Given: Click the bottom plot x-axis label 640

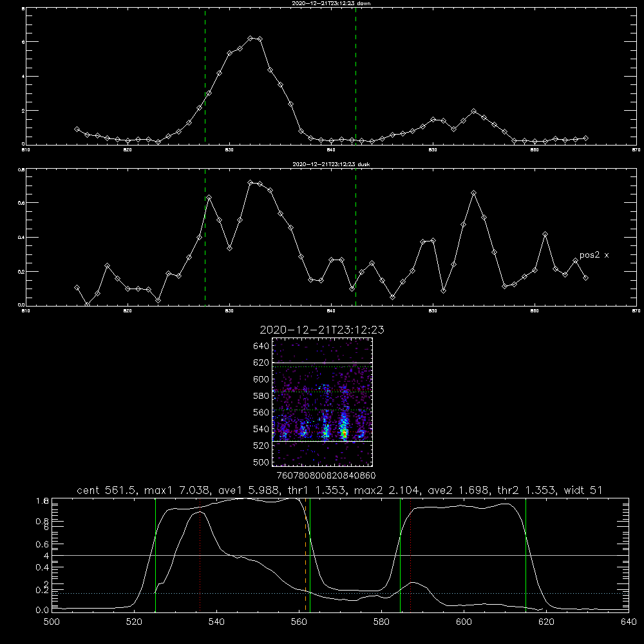Looking at the screenshot, I should coord(629,622).
